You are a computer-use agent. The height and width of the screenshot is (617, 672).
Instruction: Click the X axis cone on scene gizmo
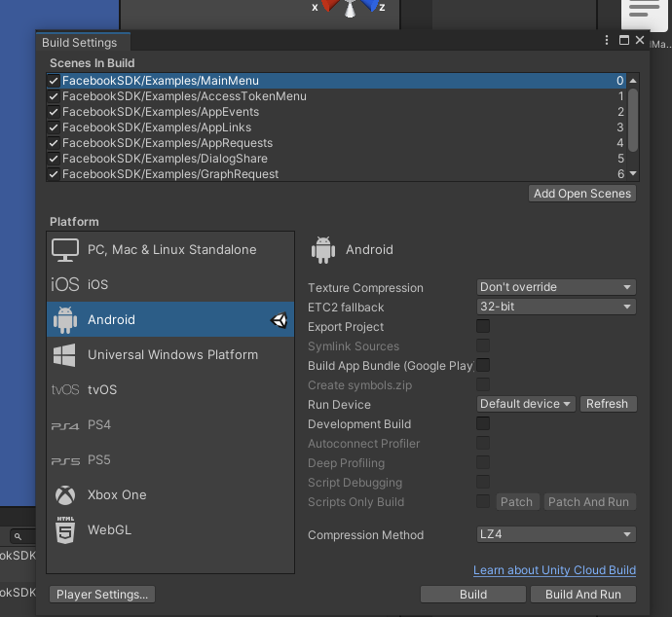coord(330,5)
